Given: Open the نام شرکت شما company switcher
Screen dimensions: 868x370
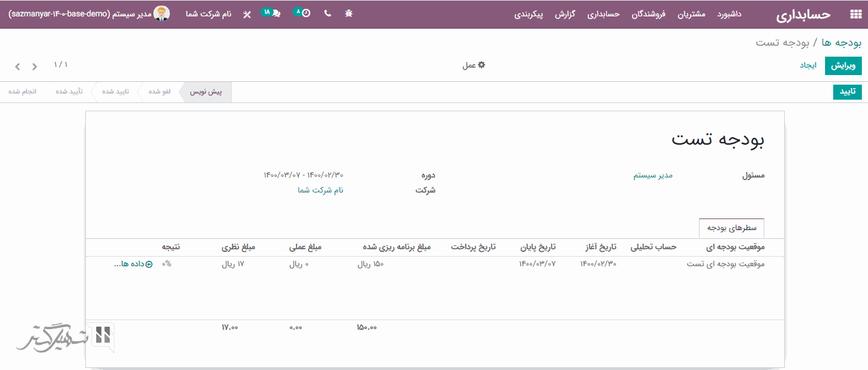Looking at the screenshot, I should pos(209,14).
